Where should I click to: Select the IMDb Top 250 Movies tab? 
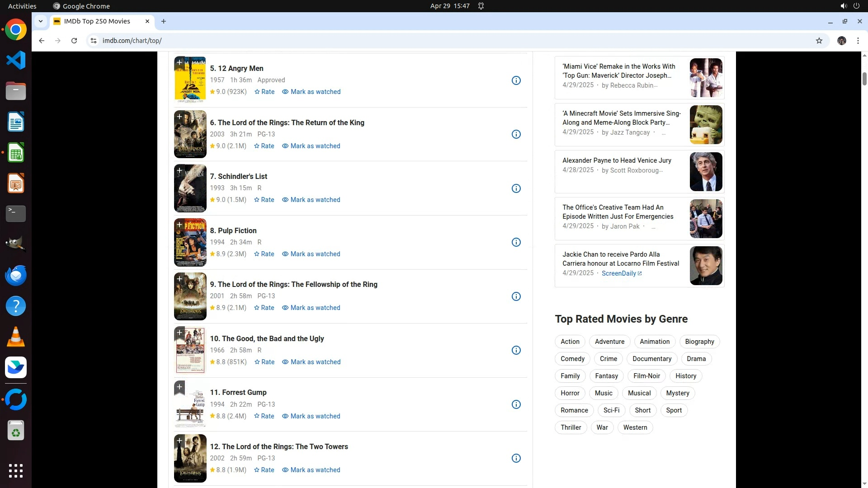coord(97,21)
